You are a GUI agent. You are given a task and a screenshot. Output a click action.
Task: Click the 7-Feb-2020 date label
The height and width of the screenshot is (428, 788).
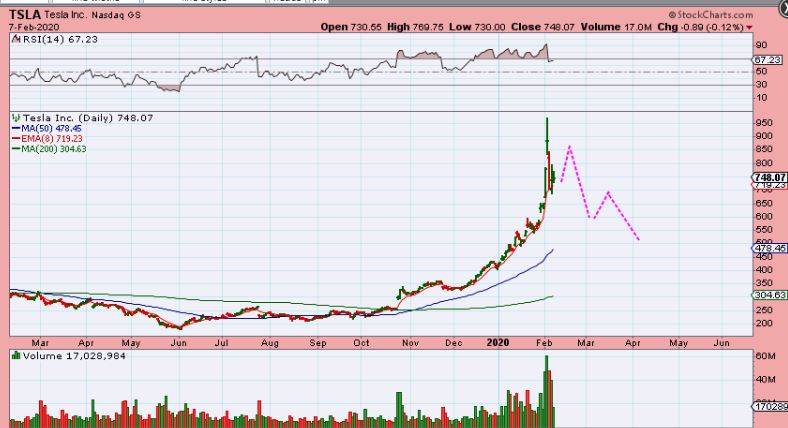point(34,27)
